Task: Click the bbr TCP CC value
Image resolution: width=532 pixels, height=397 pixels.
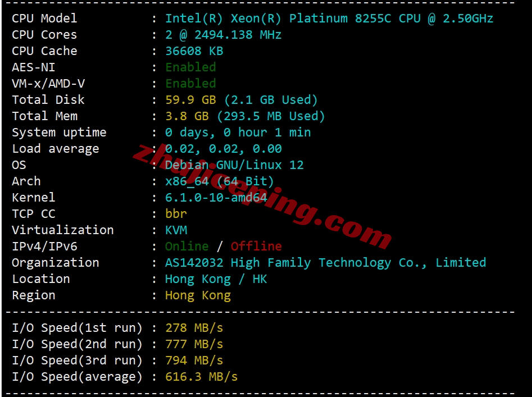Action: pos(176,213)
